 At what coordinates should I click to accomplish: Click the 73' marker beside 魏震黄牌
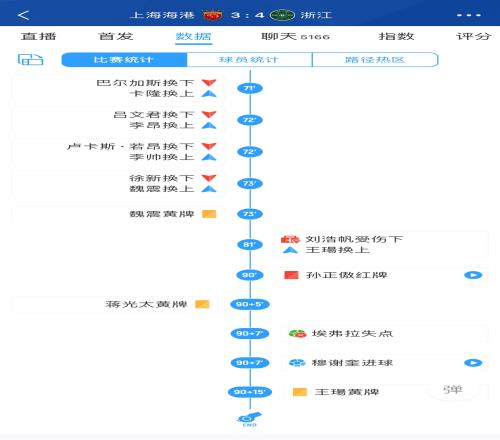coord(250,214)
